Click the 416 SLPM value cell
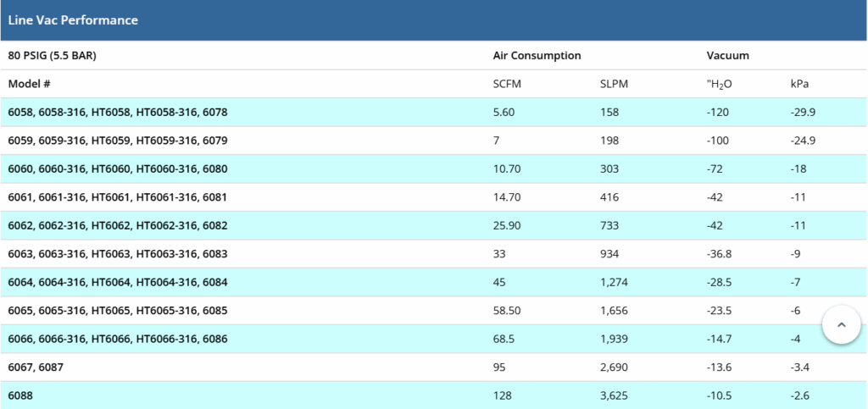 click(x=609, y=197)
